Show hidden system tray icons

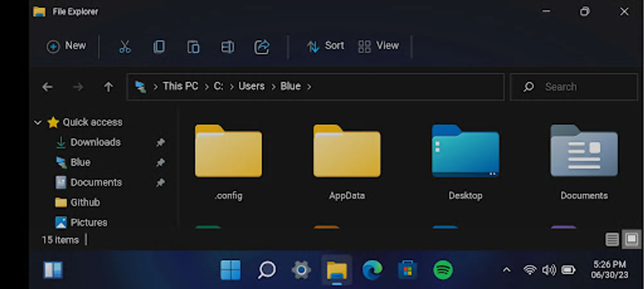[506, 270]
